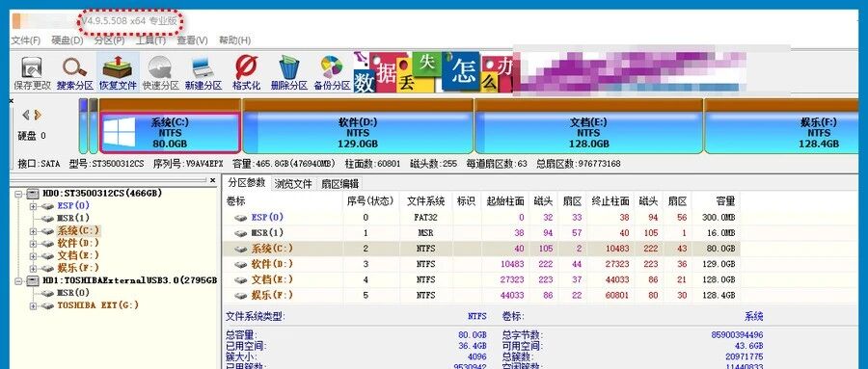Expand the 文档(E:) tree node
868x369 pixels.
(x=33, y=255)
